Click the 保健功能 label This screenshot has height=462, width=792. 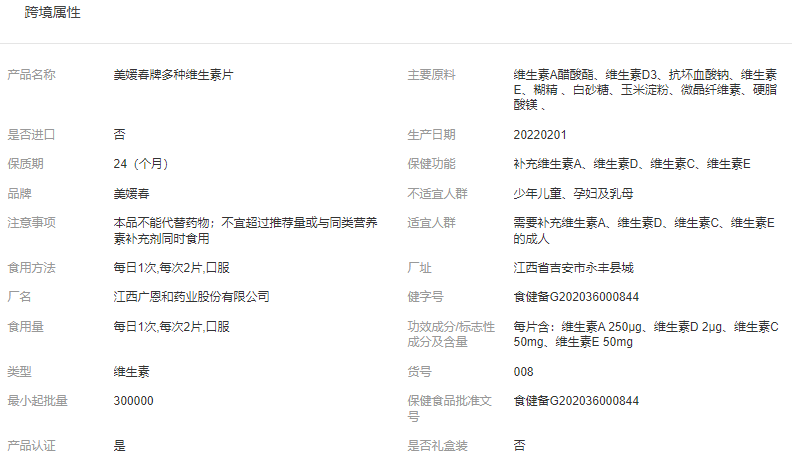pos(431,164)
